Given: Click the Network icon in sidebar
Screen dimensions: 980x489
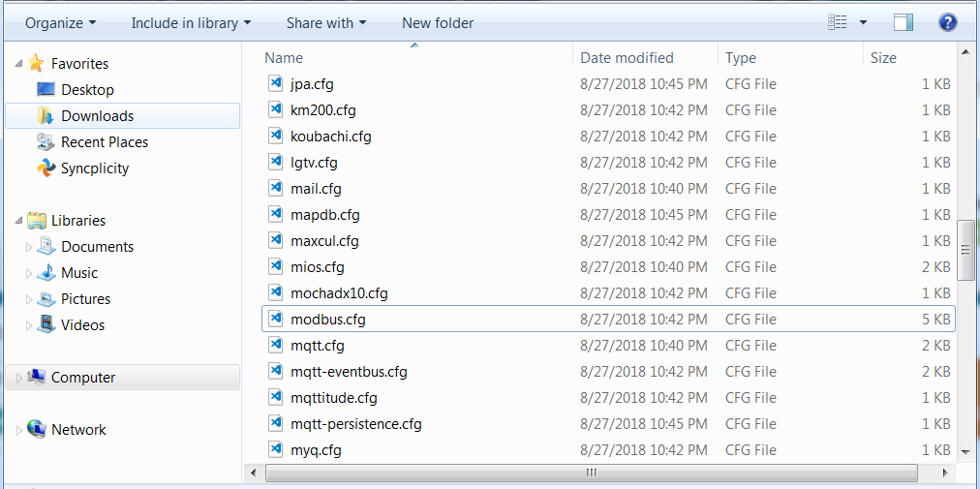Looking at the screenshot, I should pos(37,429).
